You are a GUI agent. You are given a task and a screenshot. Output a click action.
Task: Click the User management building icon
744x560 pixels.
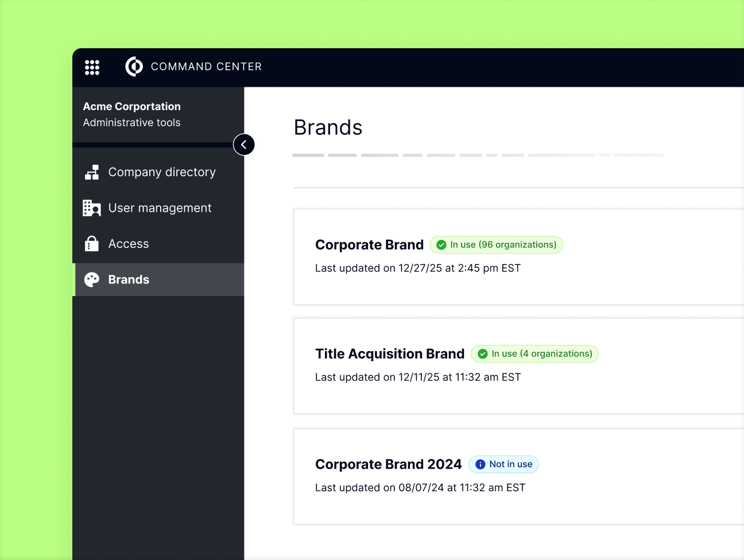tap(92, 208)
